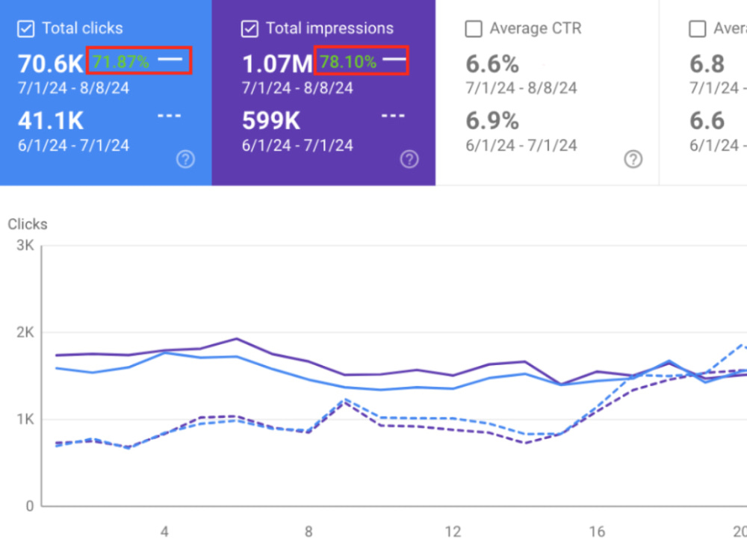747x560 pixels.
Task: Enable the Average CTR checkbox
Action: click(474, 28)
